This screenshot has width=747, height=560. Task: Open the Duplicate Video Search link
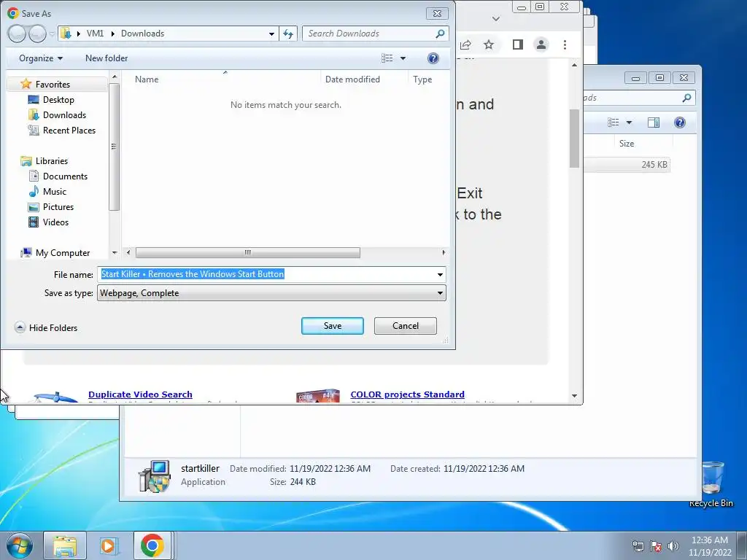pos(140,394)
